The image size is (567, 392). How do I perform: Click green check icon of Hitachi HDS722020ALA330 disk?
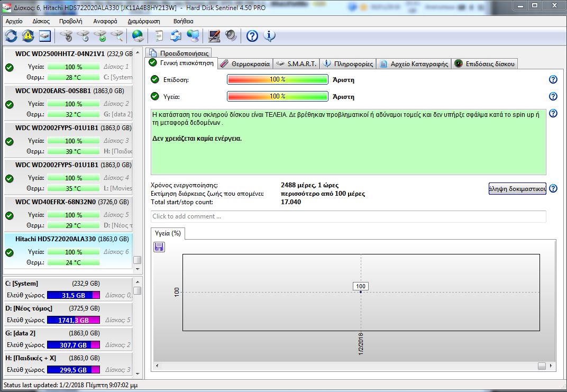[10, 253]
